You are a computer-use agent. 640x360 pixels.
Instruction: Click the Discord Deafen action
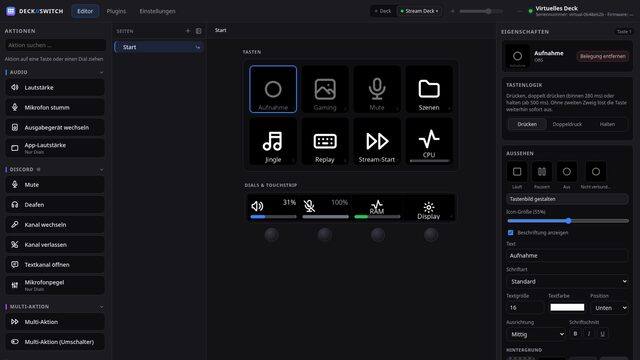point(55,204)
